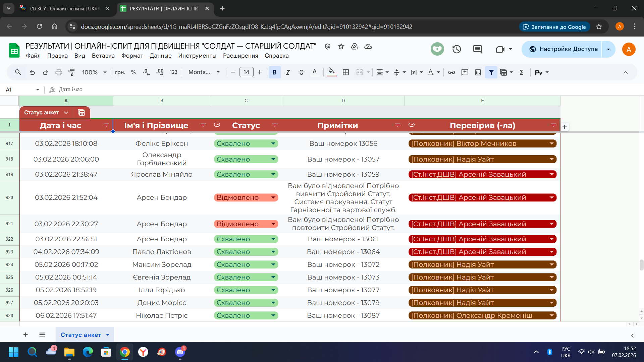Click the font size input field
The width and height of the screenshot is (644, 362).
246,72
